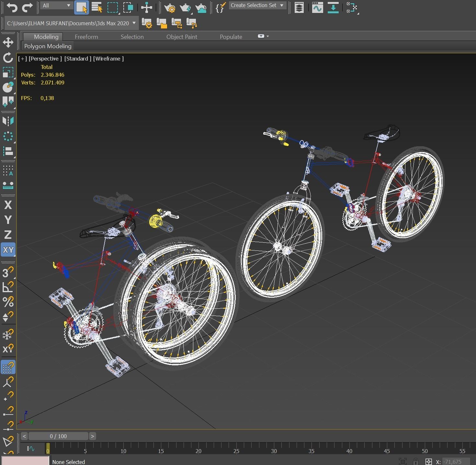
Task: Toggle the Percent Snap button
Action: point(8,302)
